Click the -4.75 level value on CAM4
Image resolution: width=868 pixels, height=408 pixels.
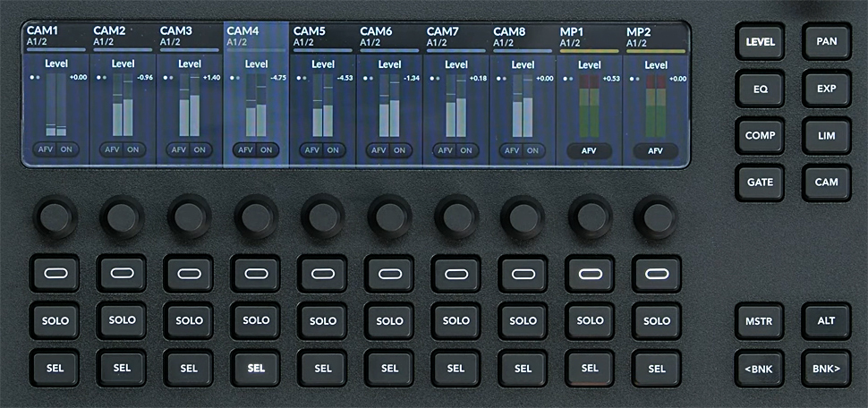(x=278, y=78)
